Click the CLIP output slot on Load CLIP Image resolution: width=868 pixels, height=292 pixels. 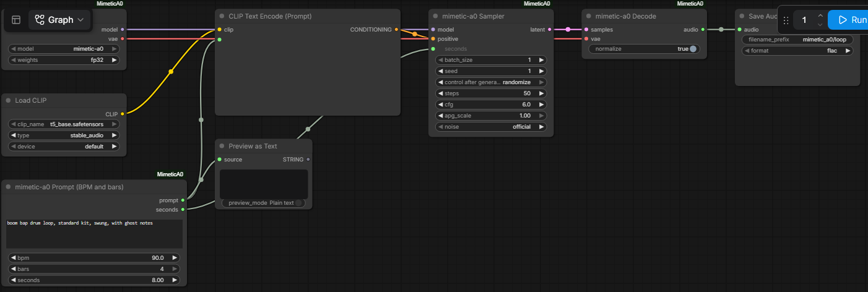pos(123,114)
